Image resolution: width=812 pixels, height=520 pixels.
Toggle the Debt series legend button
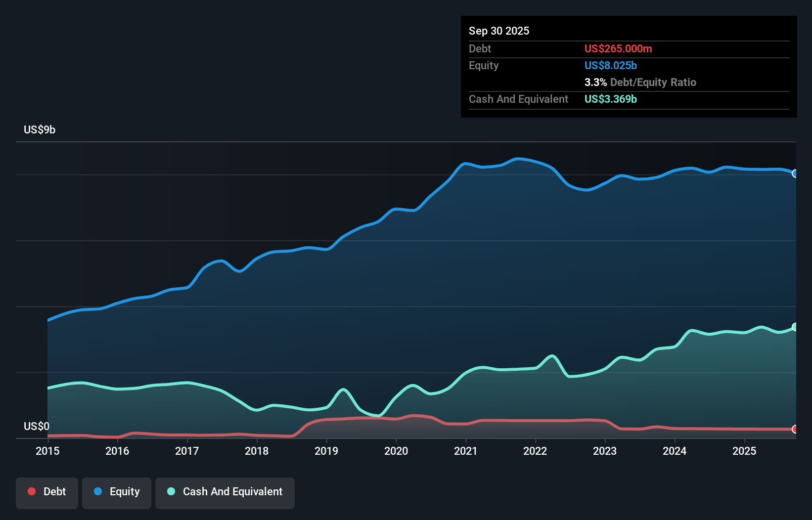click(x=47, y=493)
